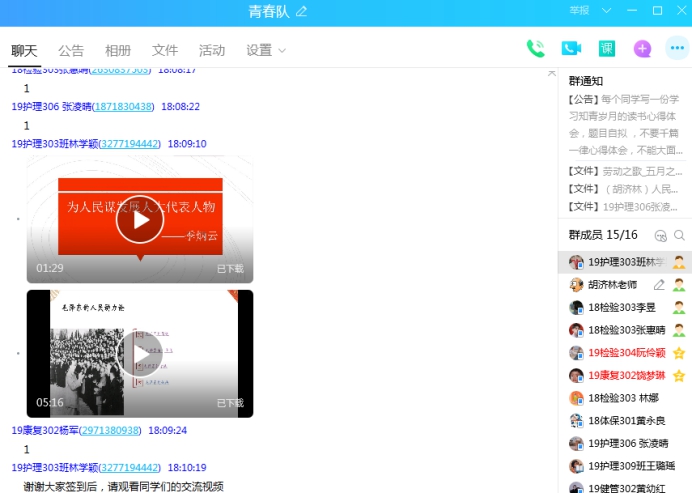Select member 18检验303李昱 in list

click(621, 307)
